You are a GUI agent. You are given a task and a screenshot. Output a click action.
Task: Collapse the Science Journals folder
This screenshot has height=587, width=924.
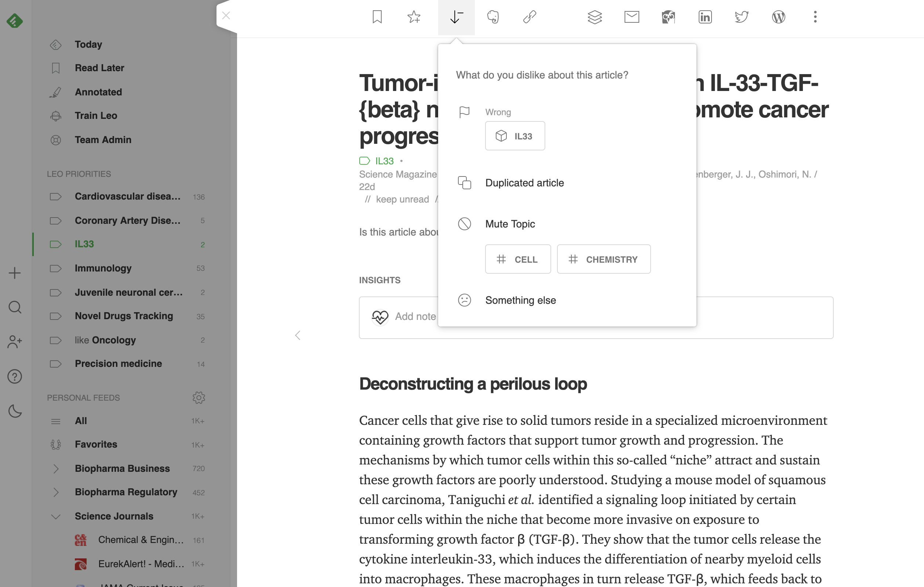pyautogui.click(x=56, y=517)
